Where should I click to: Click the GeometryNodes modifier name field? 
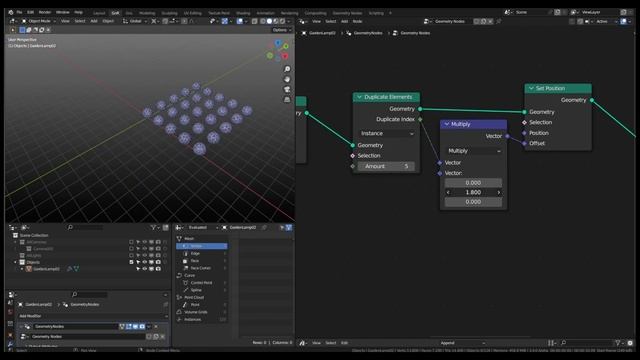click(x=76, y=327)
